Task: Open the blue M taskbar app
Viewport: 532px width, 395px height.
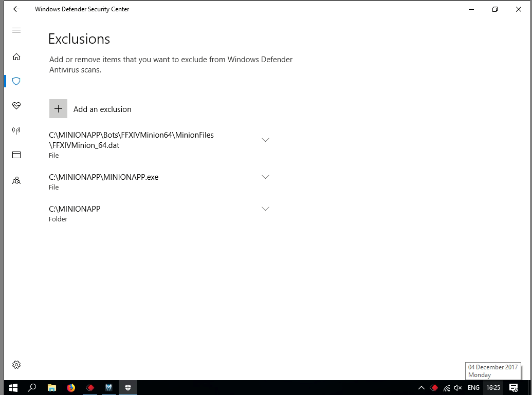Action: [x=108, y=387]
